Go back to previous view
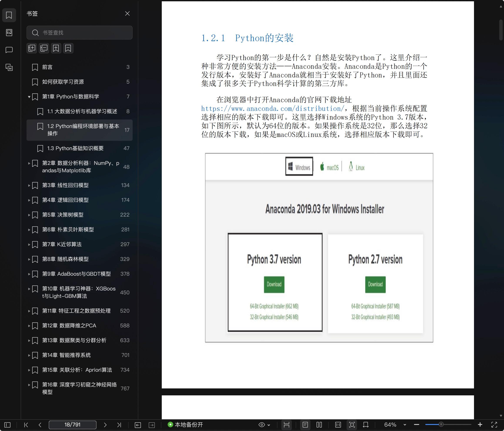The width and height of the screenshot is (504, 431). click(x=138, y=425)
